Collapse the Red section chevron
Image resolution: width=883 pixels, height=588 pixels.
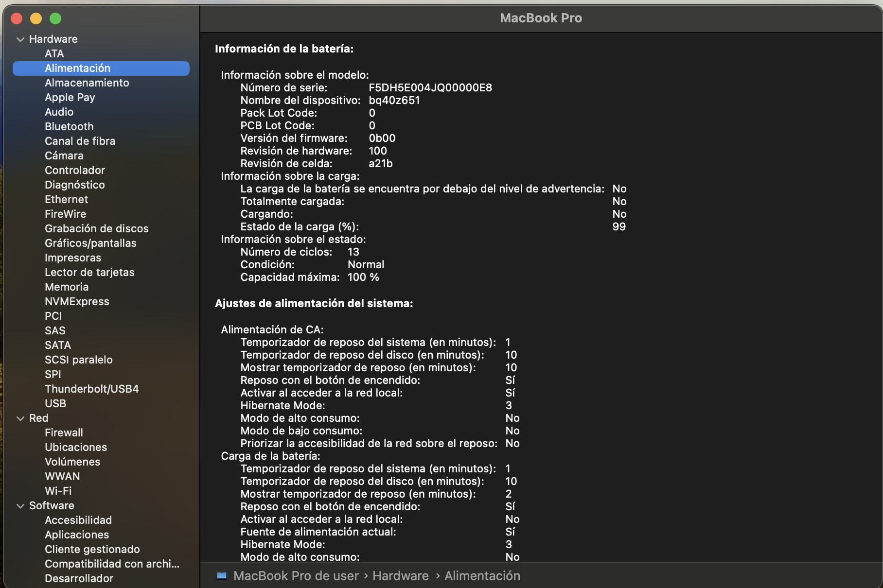tap(20, 418)
